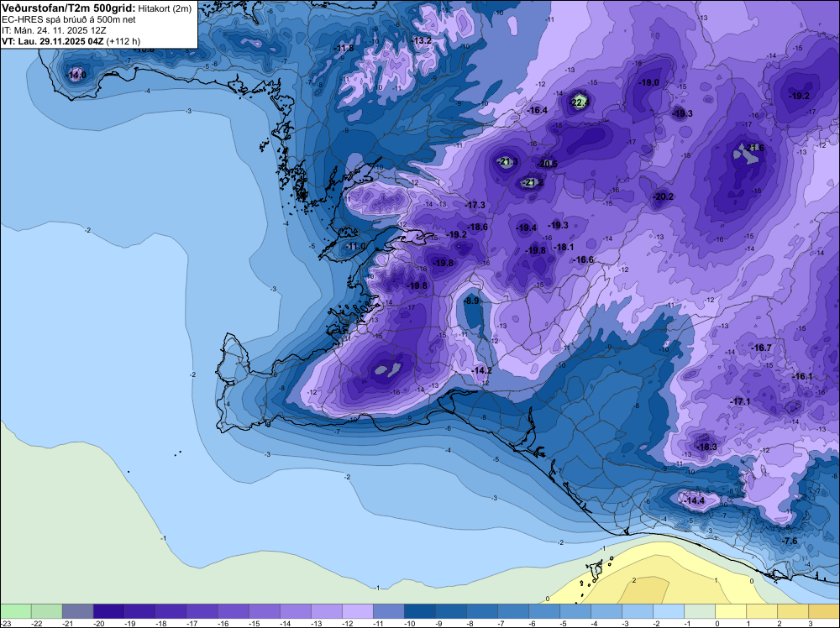Pick the -6 legend color swatch
The height and width of the screenshot is (628, 840).
click(x=543, y=611)
